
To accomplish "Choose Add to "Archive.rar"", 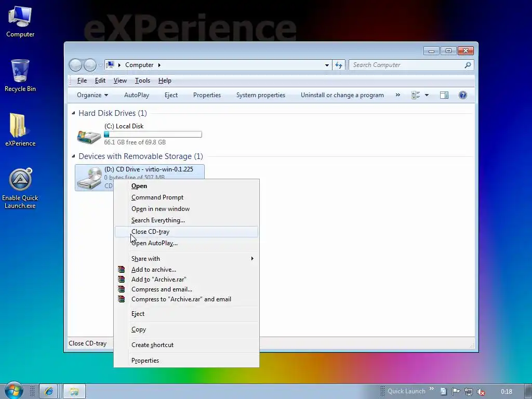I will click(187, 279).
